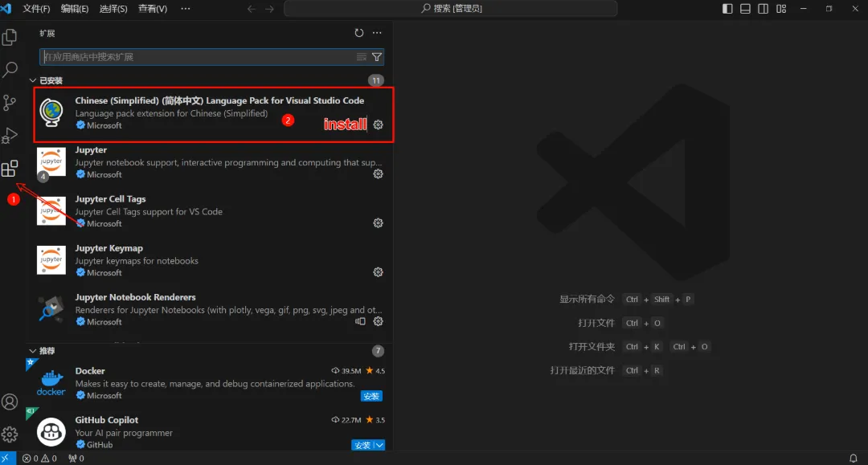Open the Search view in activity bar
This screenshot has width=868, height=465.
point(10,70)
